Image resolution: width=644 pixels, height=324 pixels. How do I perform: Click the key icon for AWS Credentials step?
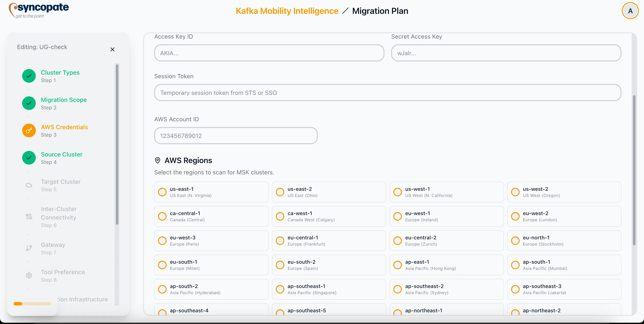[x=29, y=130]
